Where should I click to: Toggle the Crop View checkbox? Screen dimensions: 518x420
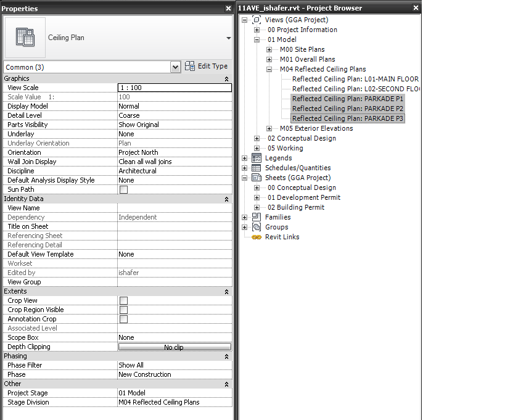123,300
